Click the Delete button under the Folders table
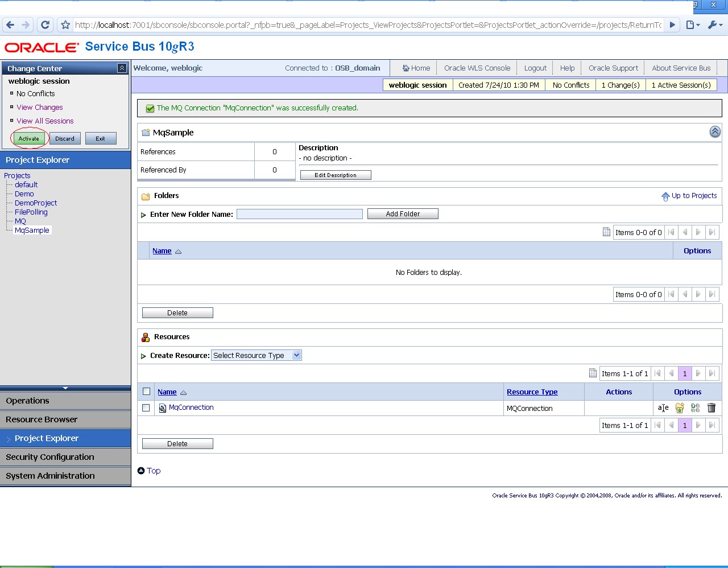Viewport: 728px width, 568px height. (177, 313)
